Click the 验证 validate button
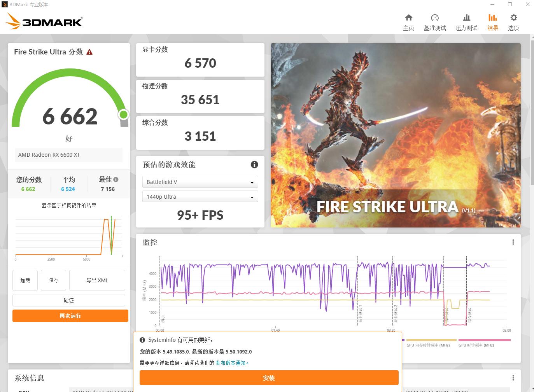534x392 pixels. tap(69, 300)
